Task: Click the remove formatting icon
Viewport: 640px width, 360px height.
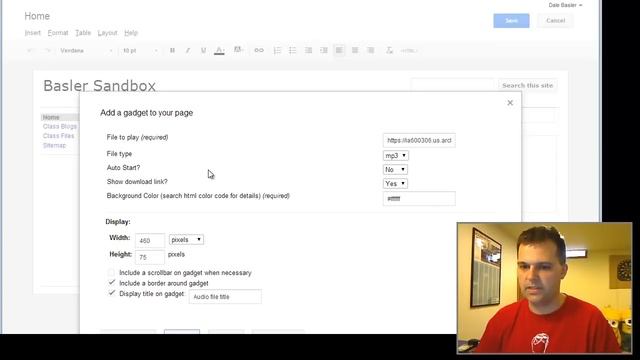Action: [x=389, y=50]
